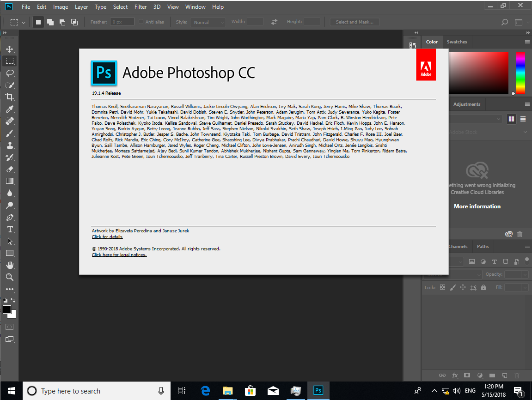Select the Eraser tool
The height and width of the screenshot is (400, 532).
tap(10, 169)
